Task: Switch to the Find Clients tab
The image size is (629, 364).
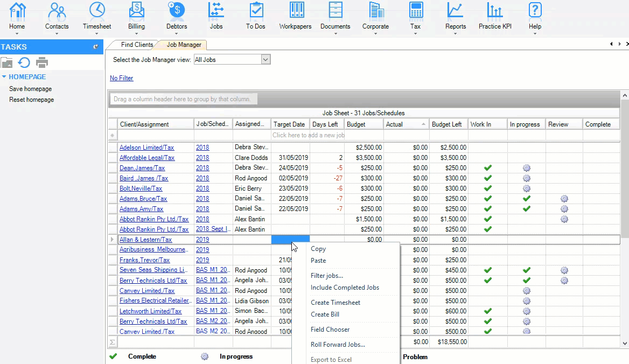Action: tap(137, 45)
